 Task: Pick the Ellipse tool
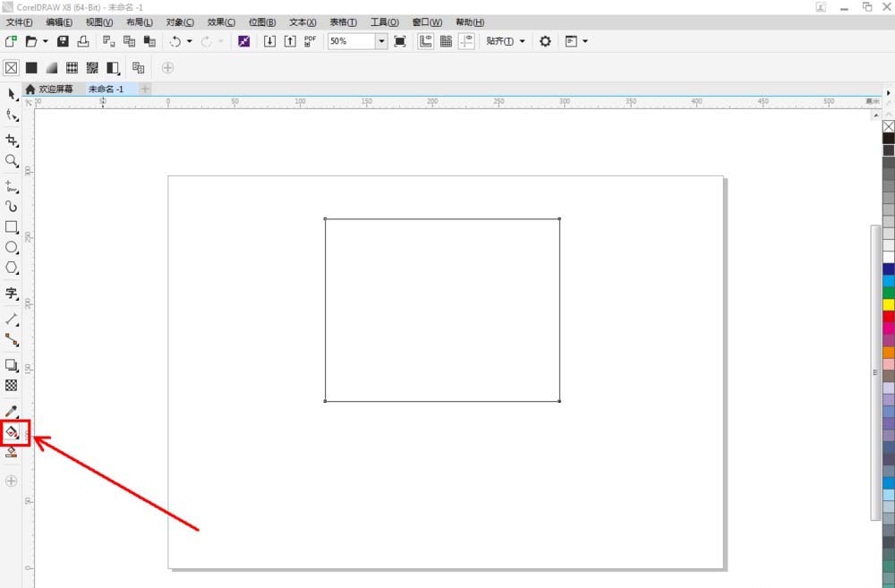tap(12, 247)
